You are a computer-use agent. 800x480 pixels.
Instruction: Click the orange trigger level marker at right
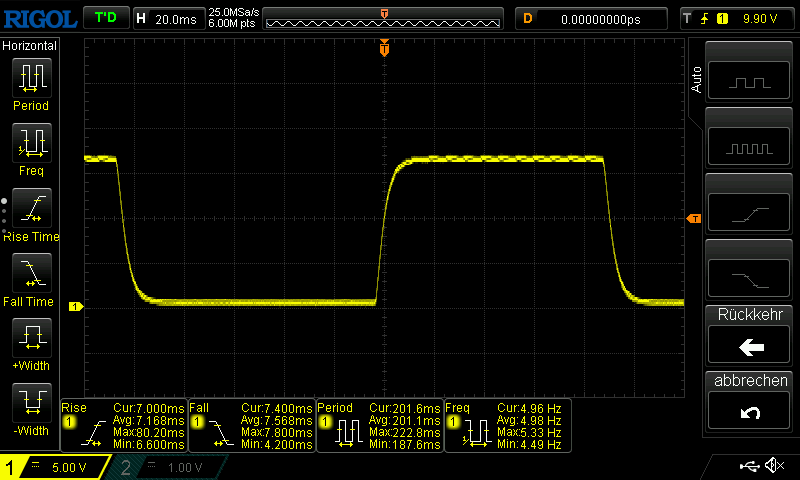click(x=693, y=218)
